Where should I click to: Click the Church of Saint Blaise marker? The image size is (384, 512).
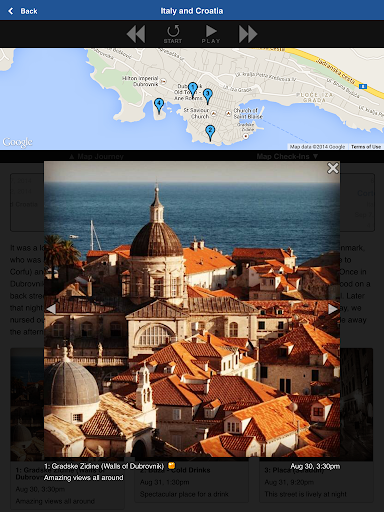[228, 114]
